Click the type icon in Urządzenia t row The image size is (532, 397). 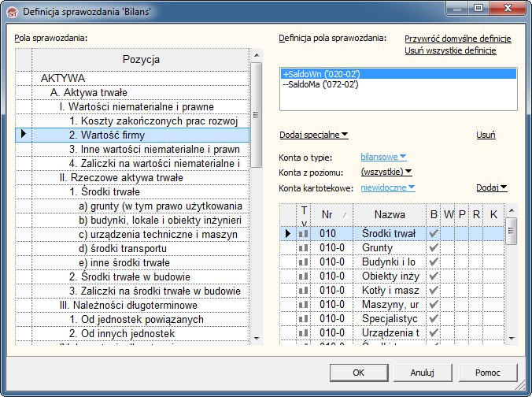click(x=304, y=333)
